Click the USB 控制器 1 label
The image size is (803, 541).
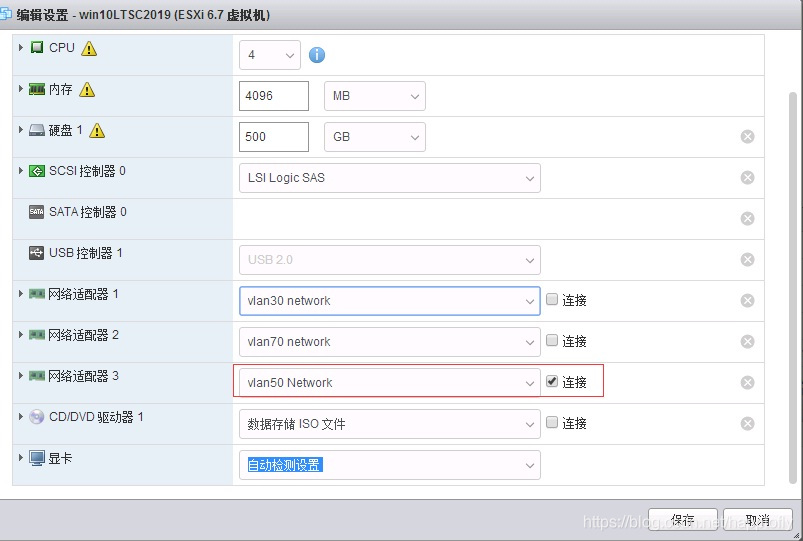coord(86,253)
